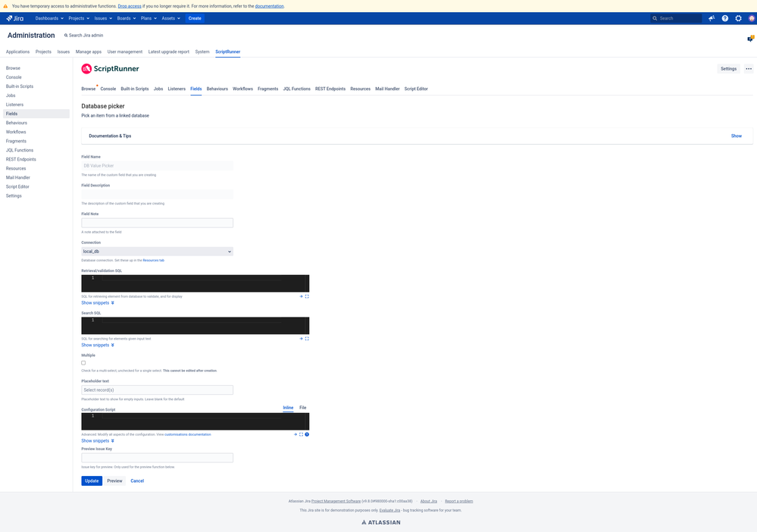Click inside the Retrieval/validation SQL code editor
This screenshot has width=757, height=532.
click(195, 283)
